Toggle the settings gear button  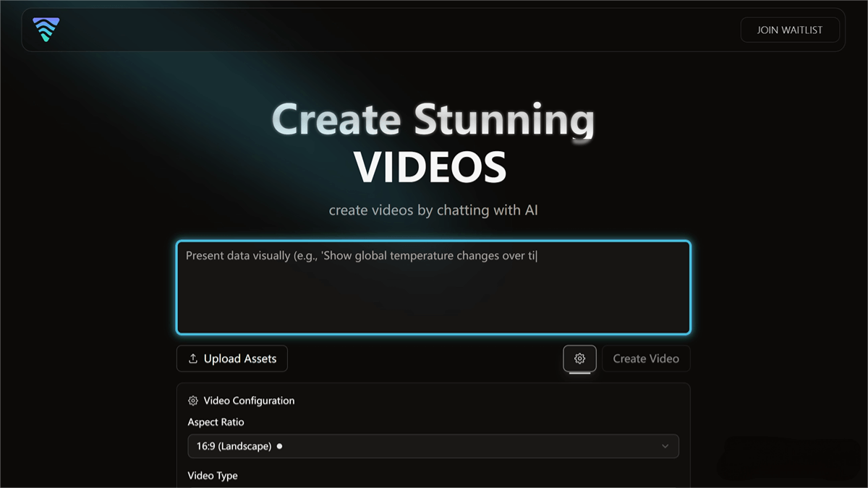click(x=579, y=359)
